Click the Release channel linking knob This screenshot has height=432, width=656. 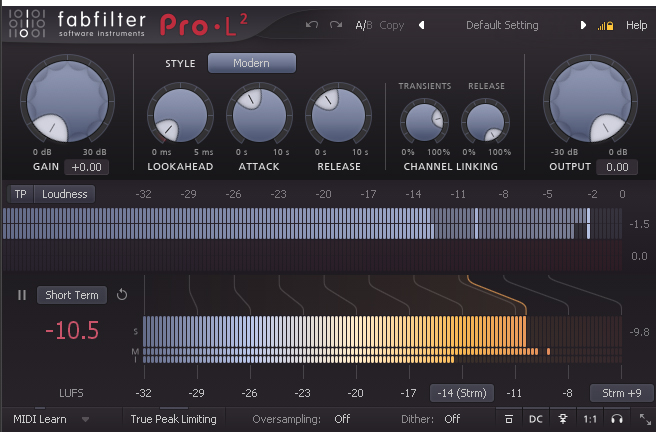[x=485, y=122]
